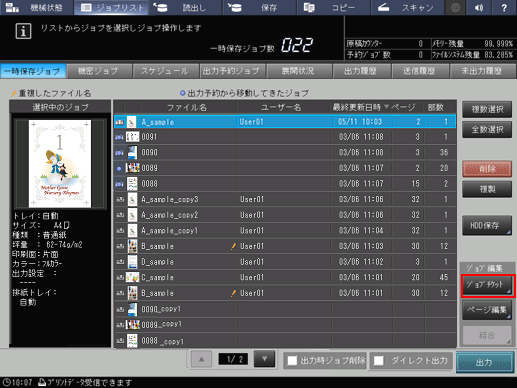517x388 pixels.
Task: Click the job type icon on row C_sample
Action: point(120,277)
